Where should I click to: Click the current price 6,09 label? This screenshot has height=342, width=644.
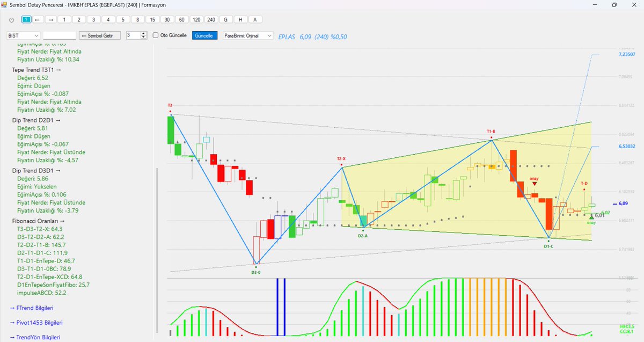[x=623, y=203]
